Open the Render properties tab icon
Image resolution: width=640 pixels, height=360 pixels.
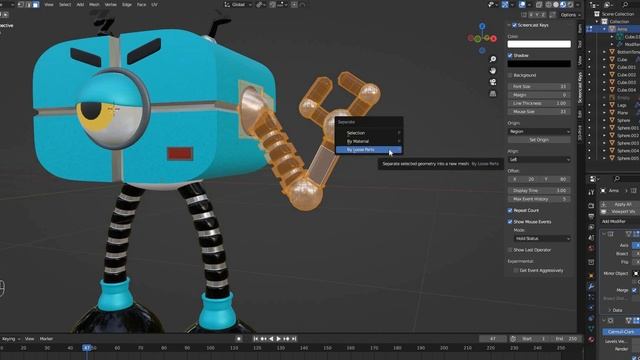(x=591, y=206)
